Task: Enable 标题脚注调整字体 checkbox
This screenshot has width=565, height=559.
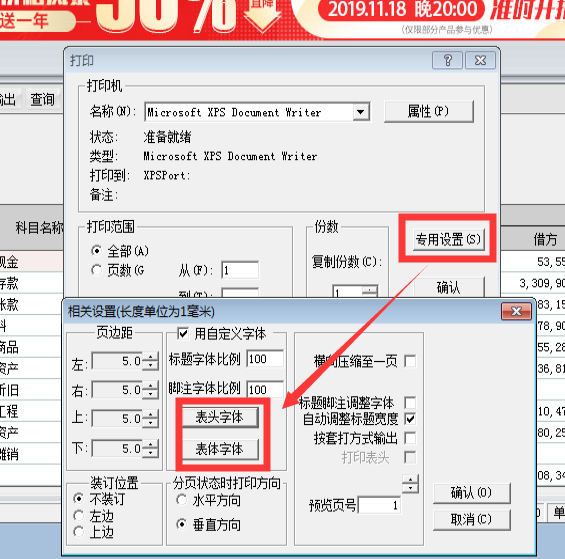Action: pyautogui.click(x=410, y=402)
